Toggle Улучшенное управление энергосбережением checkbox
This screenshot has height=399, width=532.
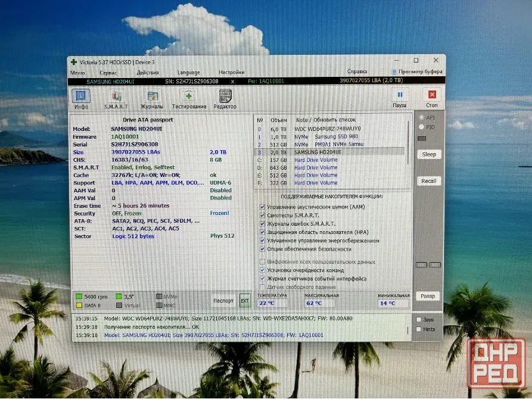click(262, 241)
